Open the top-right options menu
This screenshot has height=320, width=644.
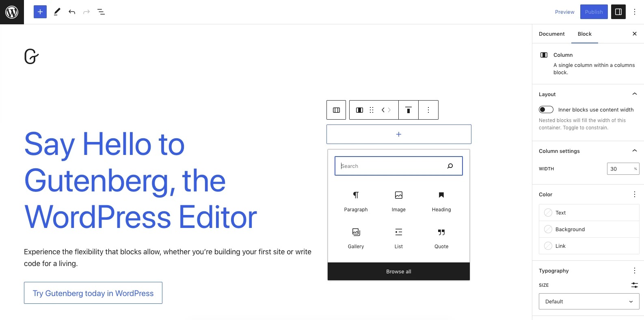635,12
